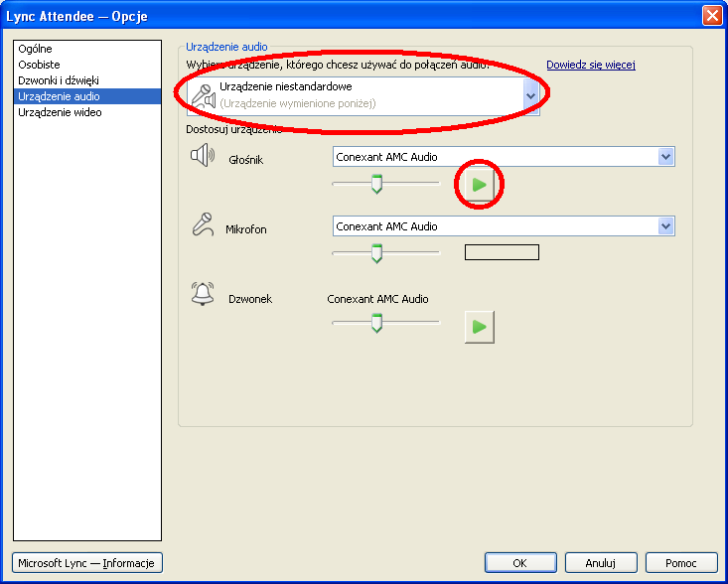
Task: Adjust the ringer volume slider
Action: tap(376, 323)
